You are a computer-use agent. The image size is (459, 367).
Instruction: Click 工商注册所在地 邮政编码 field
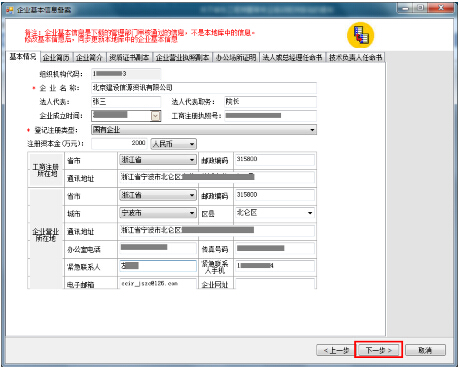click(275, 160)
